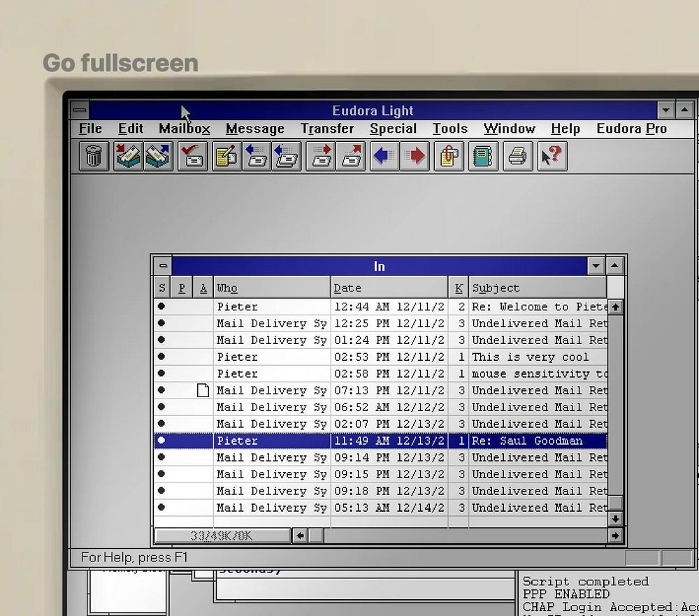This screenshot has height=616, width=699.
Task: Open the Window menu
Action: (510, 129)
